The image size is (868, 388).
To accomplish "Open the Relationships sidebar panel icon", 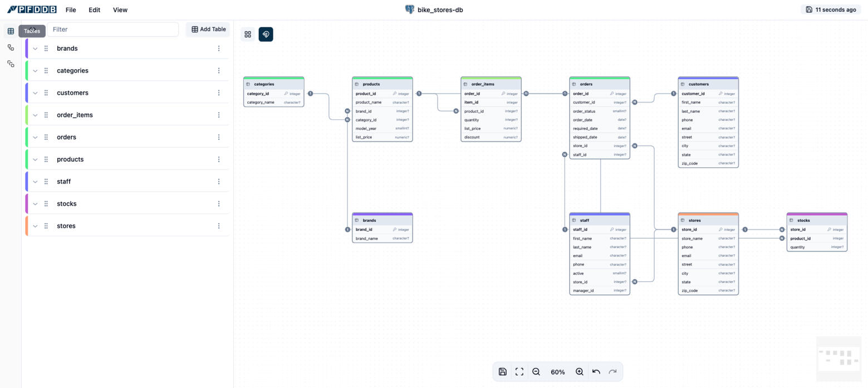I will point(11,47).
